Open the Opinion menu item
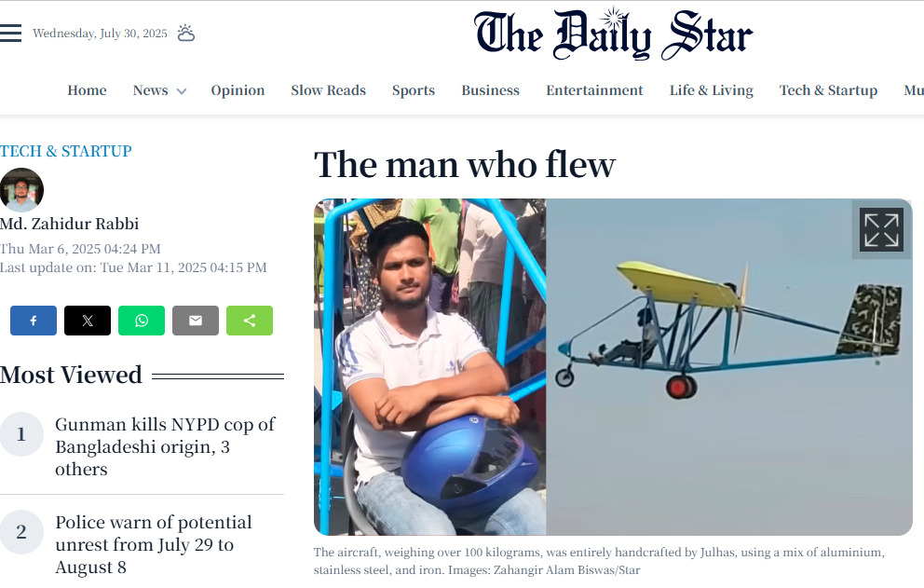 click(238, 90)
